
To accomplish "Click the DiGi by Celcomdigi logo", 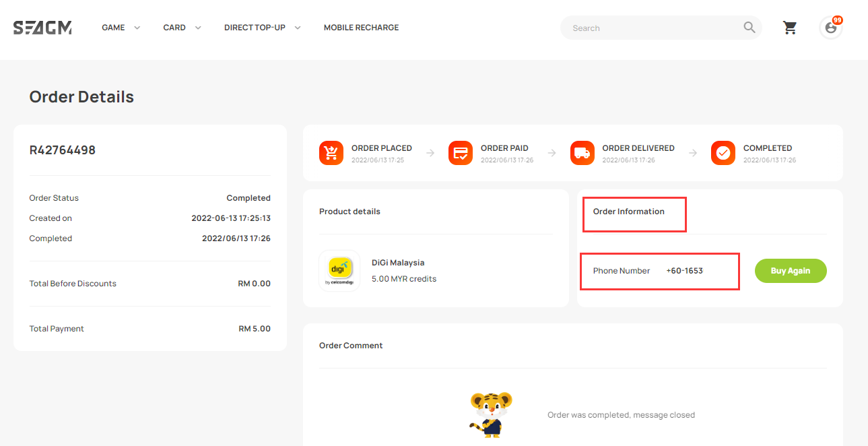I will (x=339, y=269).
